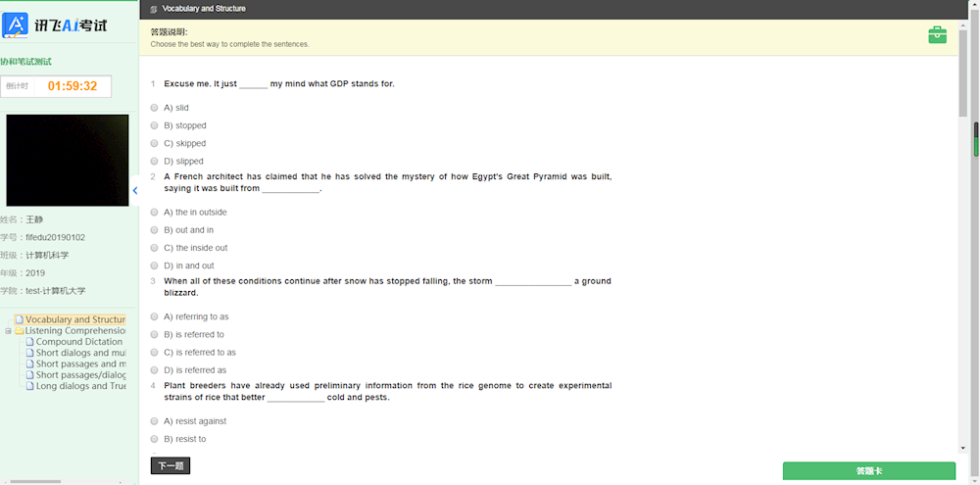The height and width of the screenshot is (485, 980).
Task: Collapse the left sidebar with the arrow handle
Action: pyautogui.click(x=135, y=190)
